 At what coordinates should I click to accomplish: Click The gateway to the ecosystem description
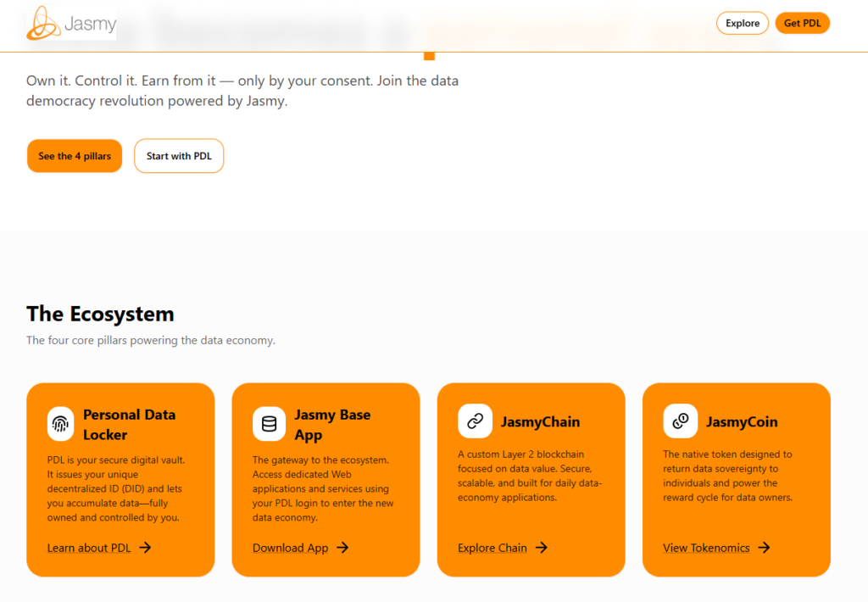click(323, 488)
